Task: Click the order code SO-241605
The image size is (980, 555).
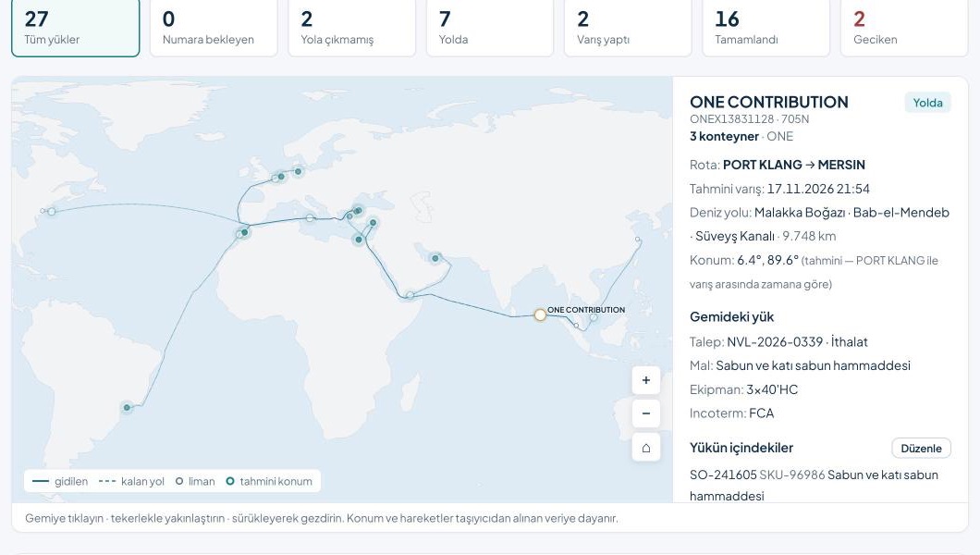Action: coord(723,475)
